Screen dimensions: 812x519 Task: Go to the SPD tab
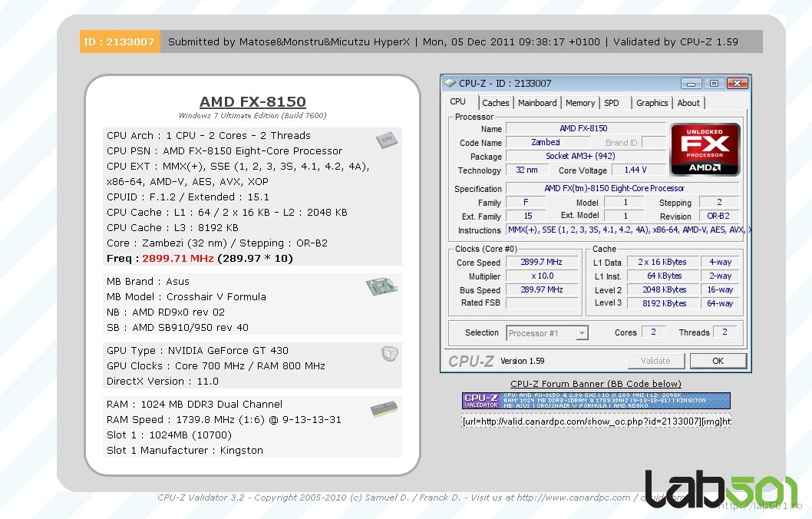[x=612, y=103]
